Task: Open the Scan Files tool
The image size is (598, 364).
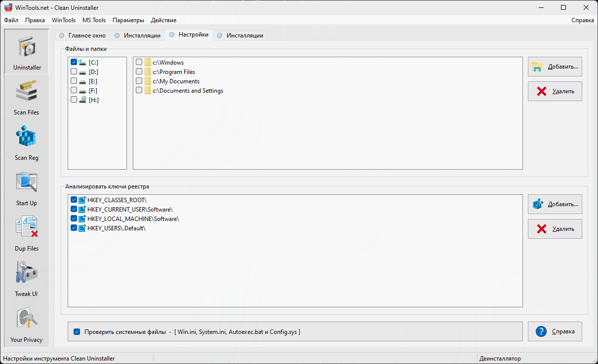Action: [27, 97]
